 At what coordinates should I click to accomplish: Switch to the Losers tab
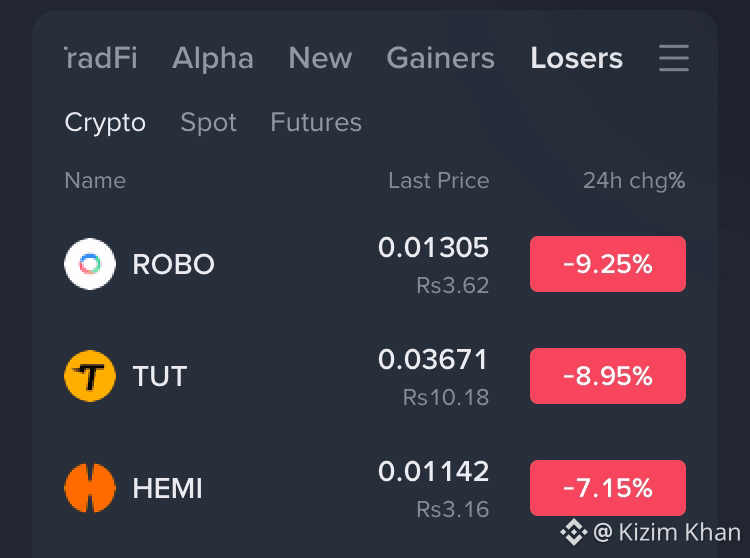pyautogui.click(x=576, y=58)
